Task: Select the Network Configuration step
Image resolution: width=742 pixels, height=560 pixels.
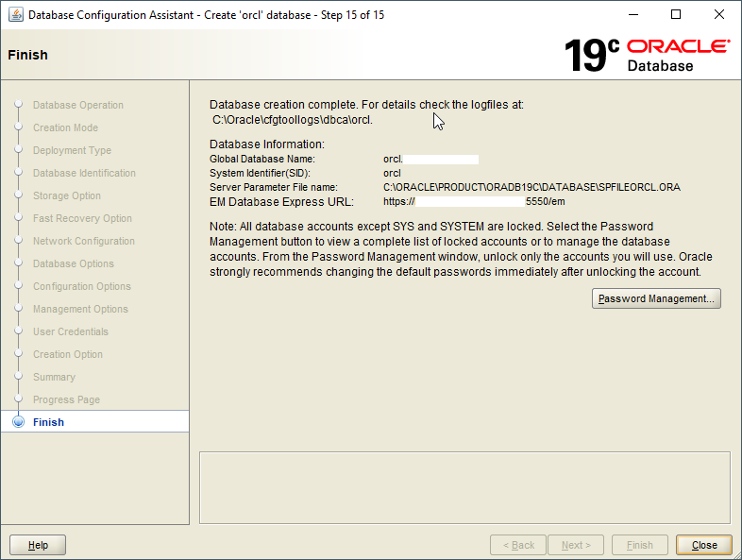Action: pyautogui.click(x=84, y=242)
